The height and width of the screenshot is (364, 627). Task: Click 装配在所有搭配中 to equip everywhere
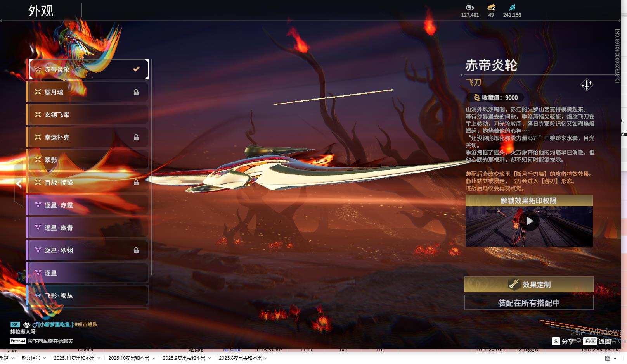(x=529, y=303)
